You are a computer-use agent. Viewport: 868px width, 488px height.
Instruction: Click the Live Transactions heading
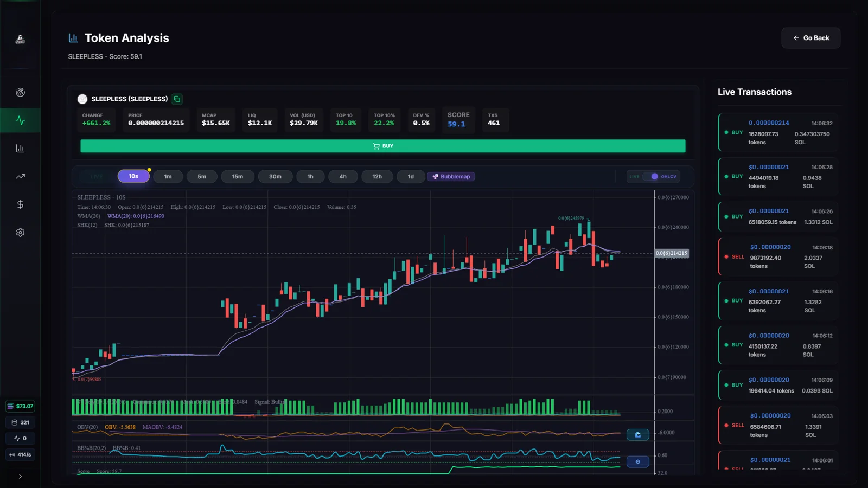755,92
